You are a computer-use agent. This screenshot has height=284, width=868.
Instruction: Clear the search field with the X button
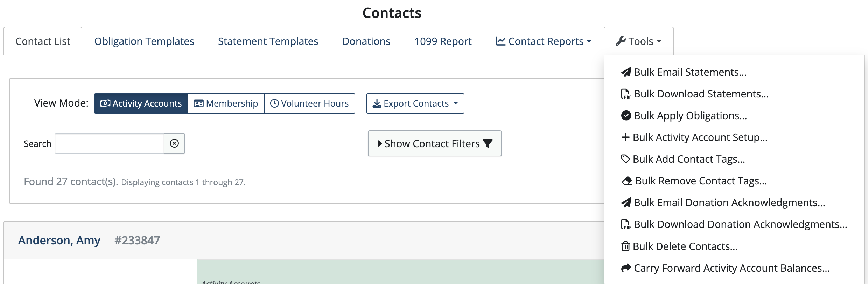coord(174,143)
